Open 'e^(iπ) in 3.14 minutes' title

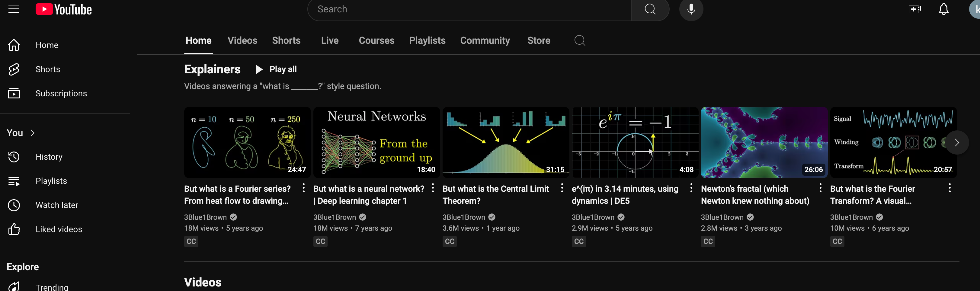click(625, 195)
